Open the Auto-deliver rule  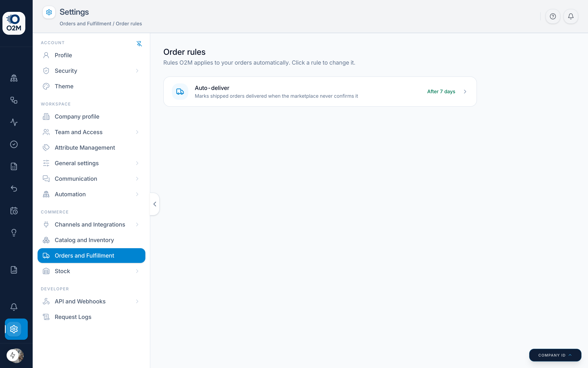point(320,92)
